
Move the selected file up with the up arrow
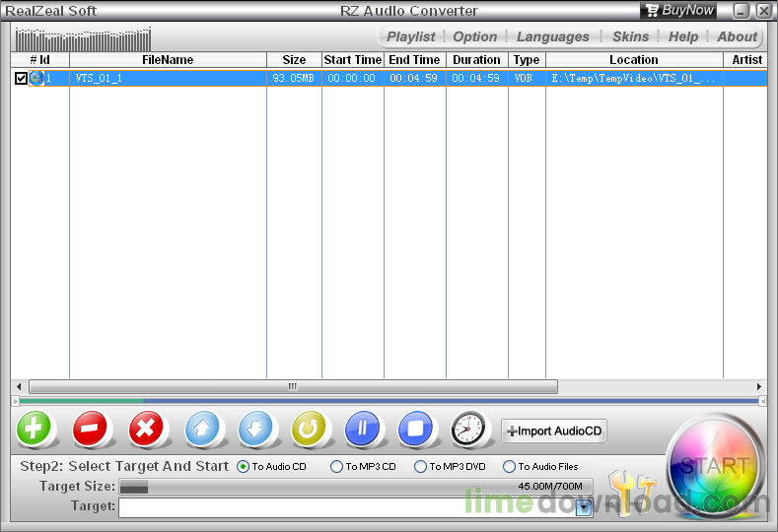pos(204,430)
